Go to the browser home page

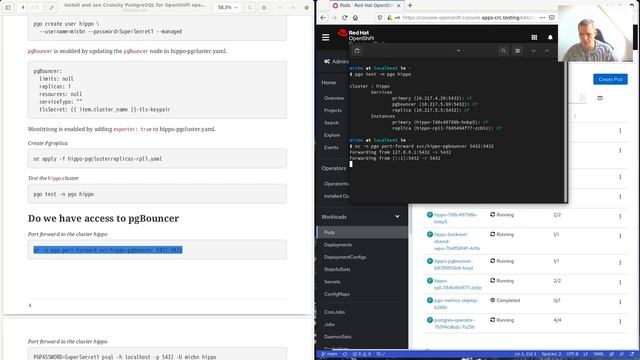pyautogui.click(x=356, y=18)
